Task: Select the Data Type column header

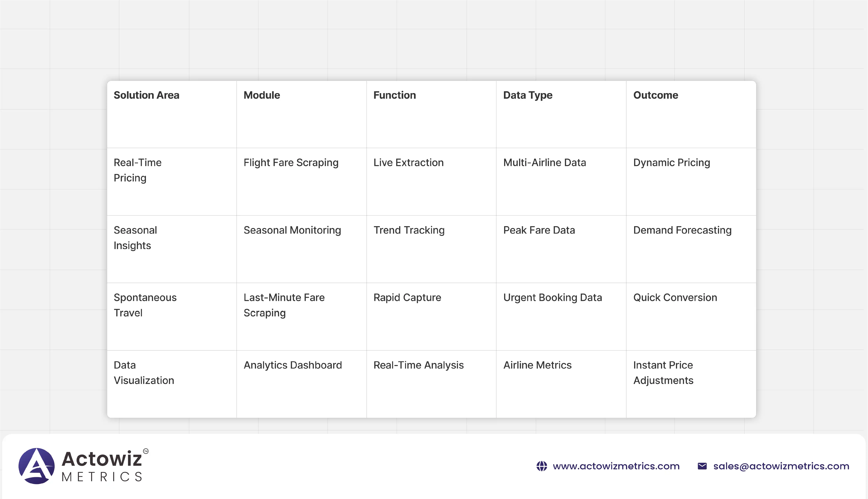Action: [x=528, y=95]
